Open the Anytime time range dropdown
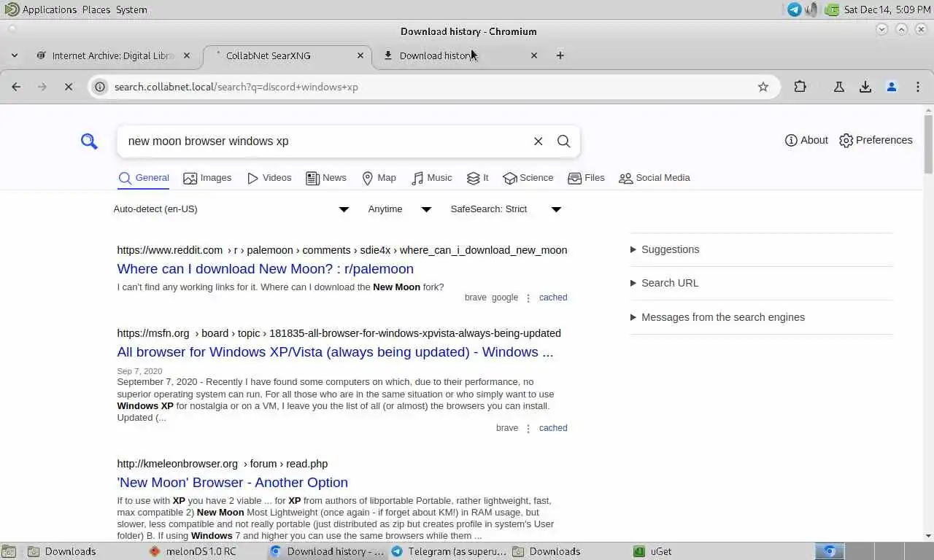This screenshot has height=560, width=934. coord(400,209)
